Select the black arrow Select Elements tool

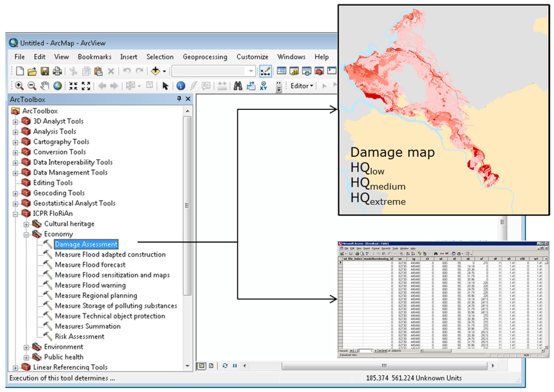click(x=165, y=86)
